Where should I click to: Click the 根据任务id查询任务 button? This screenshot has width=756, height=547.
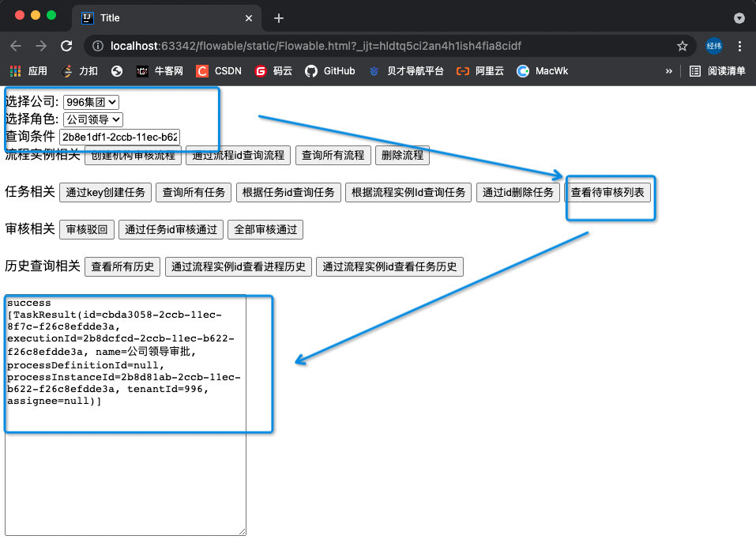(288, 192)
